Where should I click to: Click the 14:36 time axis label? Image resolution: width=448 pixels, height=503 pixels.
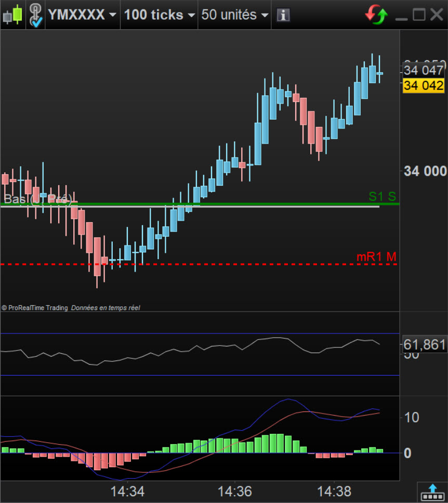pyautogui.click(x=234, y=492)
